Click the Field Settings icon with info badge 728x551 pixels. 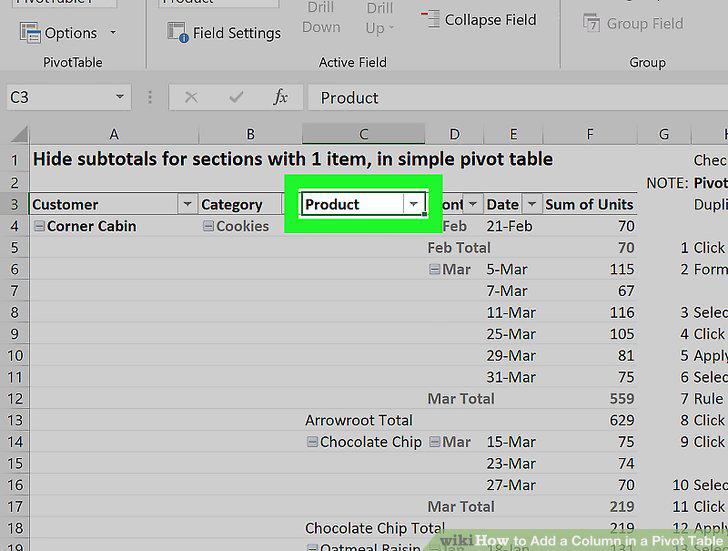tap(178, 32)
